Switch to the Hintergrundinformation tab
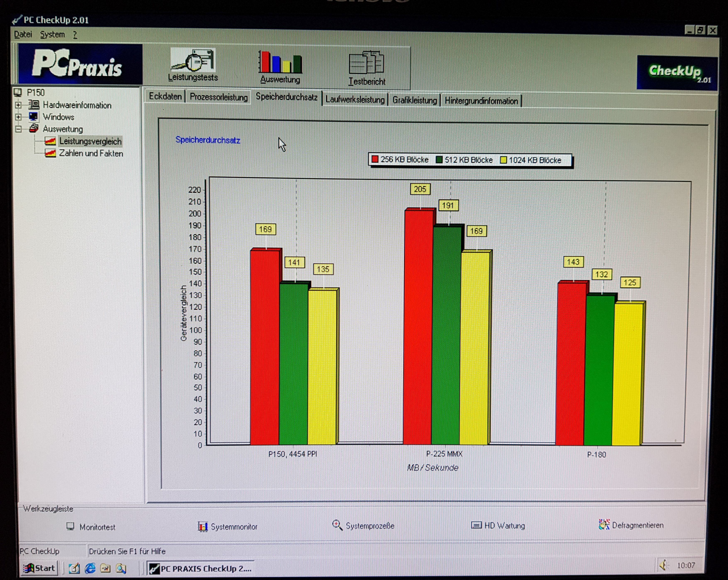728x580 pixels. click(481, 101)
